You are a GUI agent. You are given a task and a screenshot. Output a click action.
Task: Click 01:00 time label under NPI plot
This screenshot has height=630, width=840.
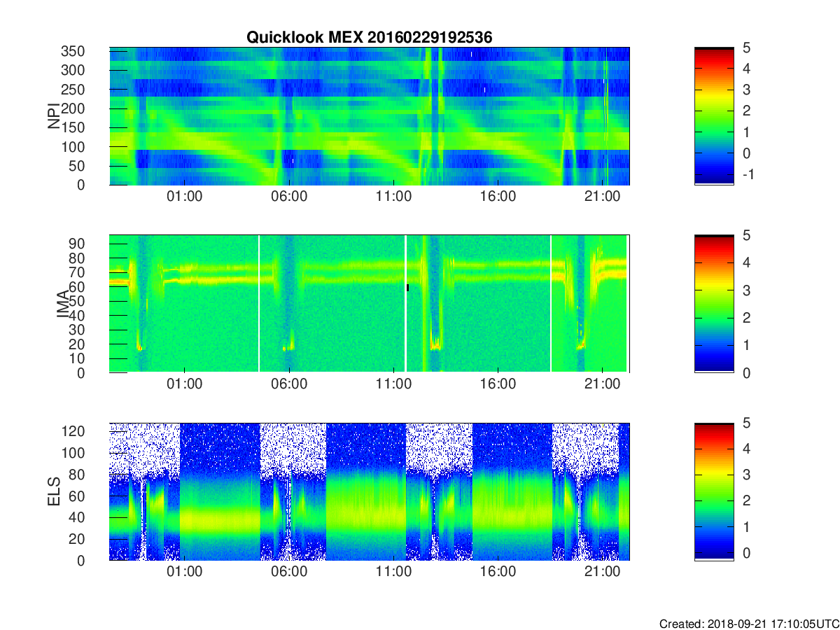pyautogui.click(x=185, y=197)
